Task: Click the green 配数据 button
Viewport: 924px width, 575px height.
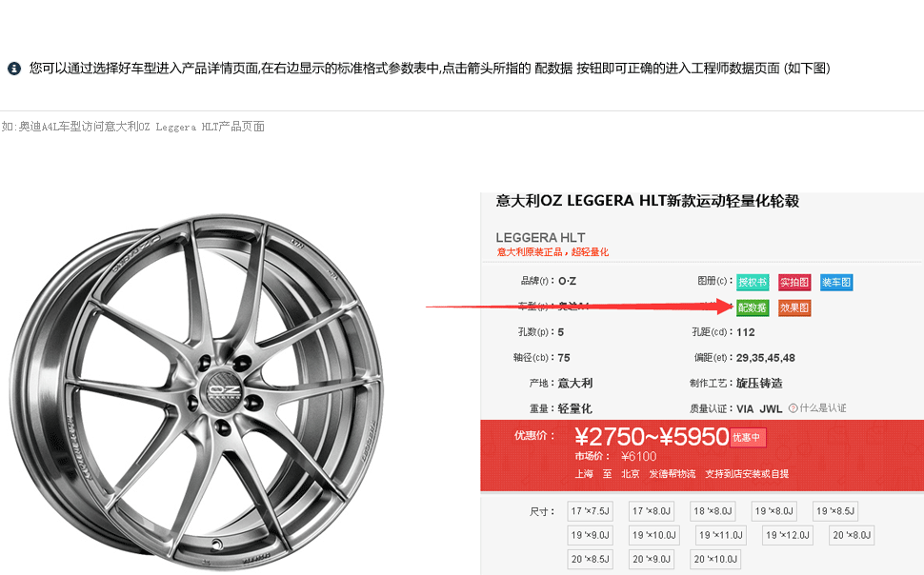Action: 753,307
